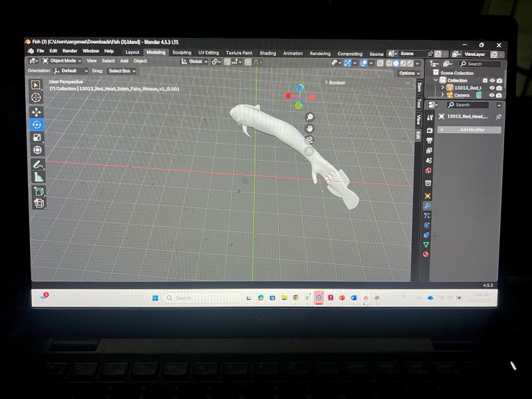Choose the Scale tool

(37, 138)
